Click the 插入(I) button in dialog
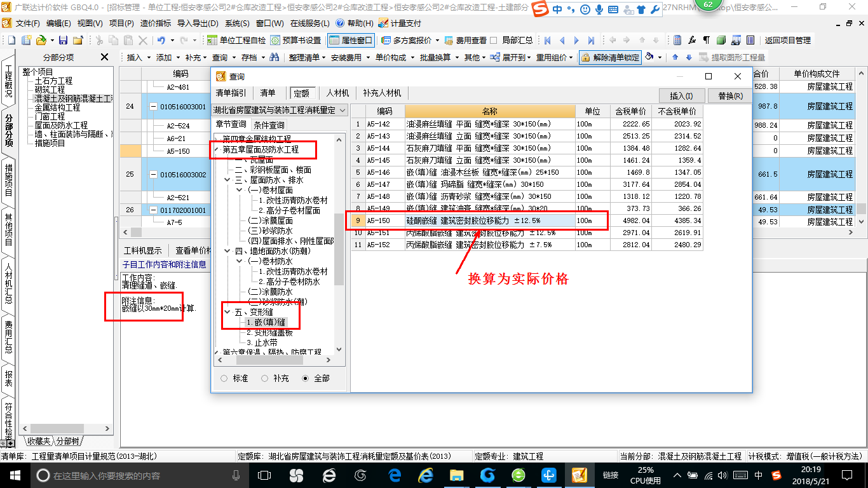The image size is (868, 488). click(x=681, y=96)
